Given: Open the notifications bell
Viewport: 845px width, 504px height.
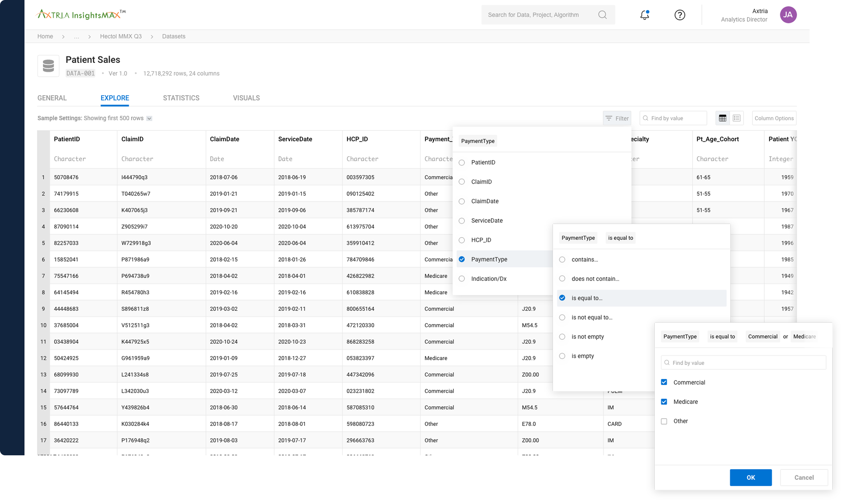Looking at the screenshot, I should [644, 15].
